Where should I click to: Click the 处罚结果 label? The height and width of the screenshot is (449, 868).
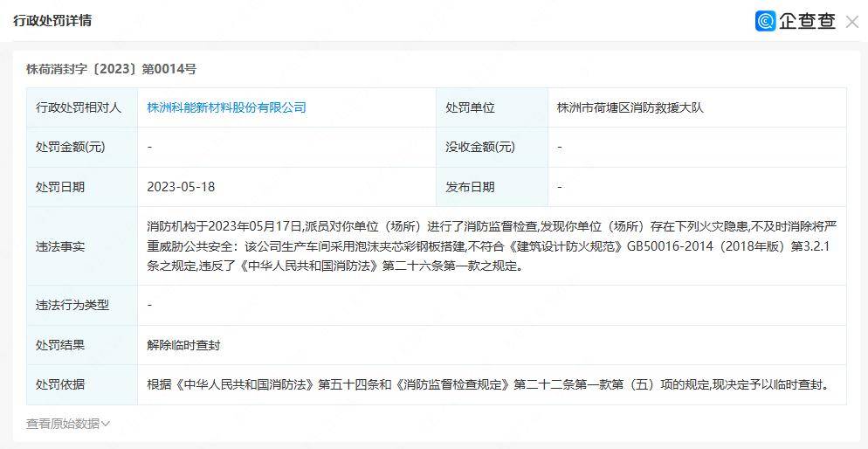coord(59,345)
